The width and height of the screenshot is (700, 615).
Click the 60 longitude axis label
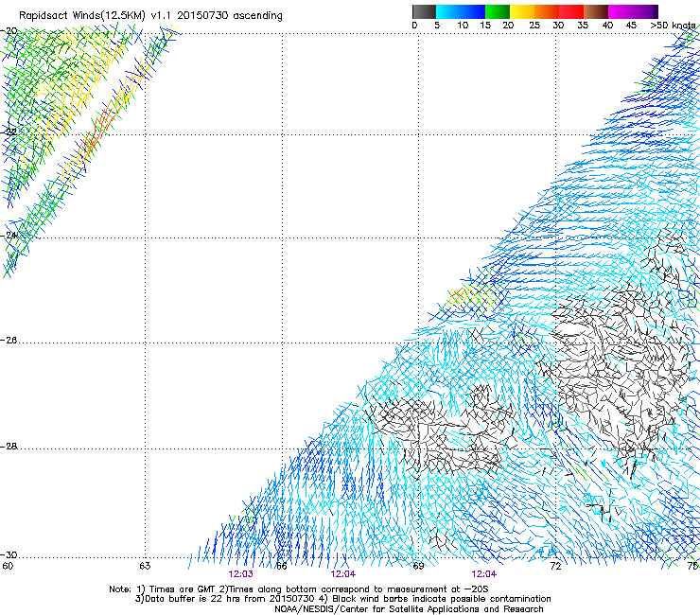[8, 567]
